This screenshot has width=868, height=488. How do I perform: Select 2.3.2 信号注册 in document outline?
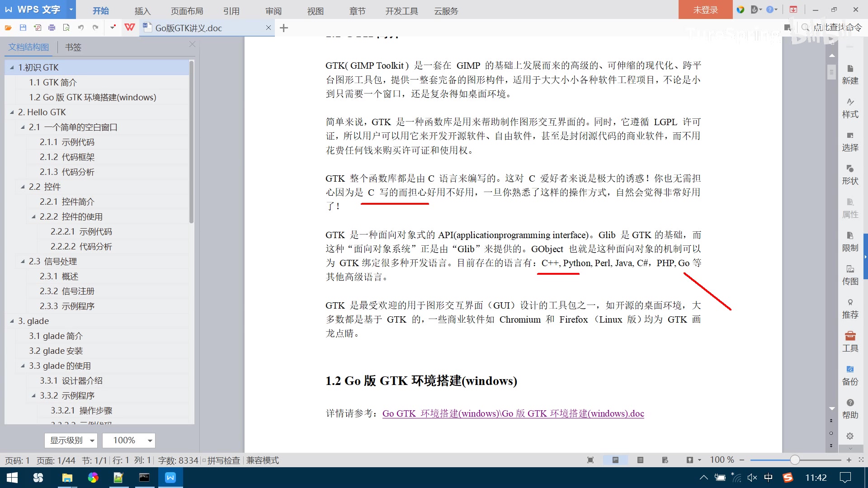pos(67,291)
